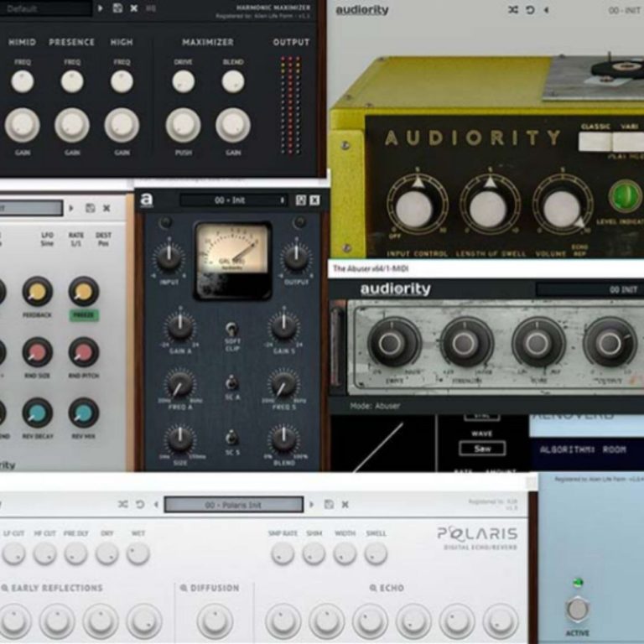Click the teal Rev Decay knob
The height and width of the screenshot is (644, 644).
coord(37,413)
